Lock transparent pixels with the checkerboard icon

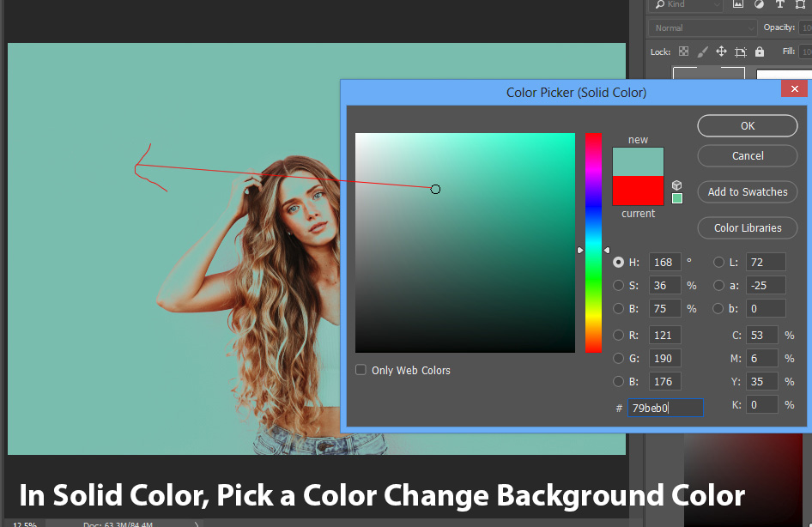[684, 51]
